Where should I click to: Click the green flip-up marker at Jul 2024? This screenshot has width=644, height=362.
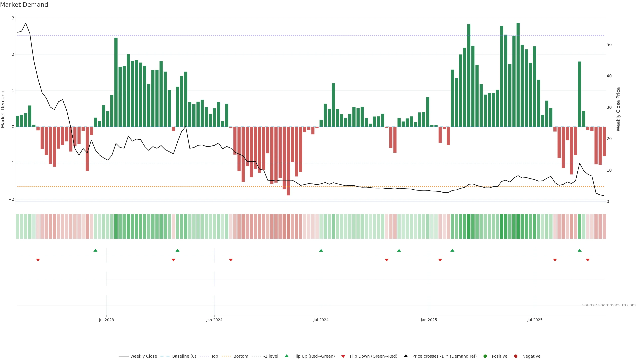pyautogui.click(x=321, y=250)
